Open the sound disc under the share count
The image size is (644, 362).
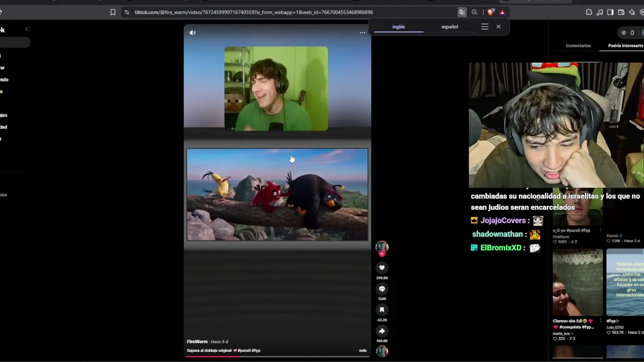(382, 351)
